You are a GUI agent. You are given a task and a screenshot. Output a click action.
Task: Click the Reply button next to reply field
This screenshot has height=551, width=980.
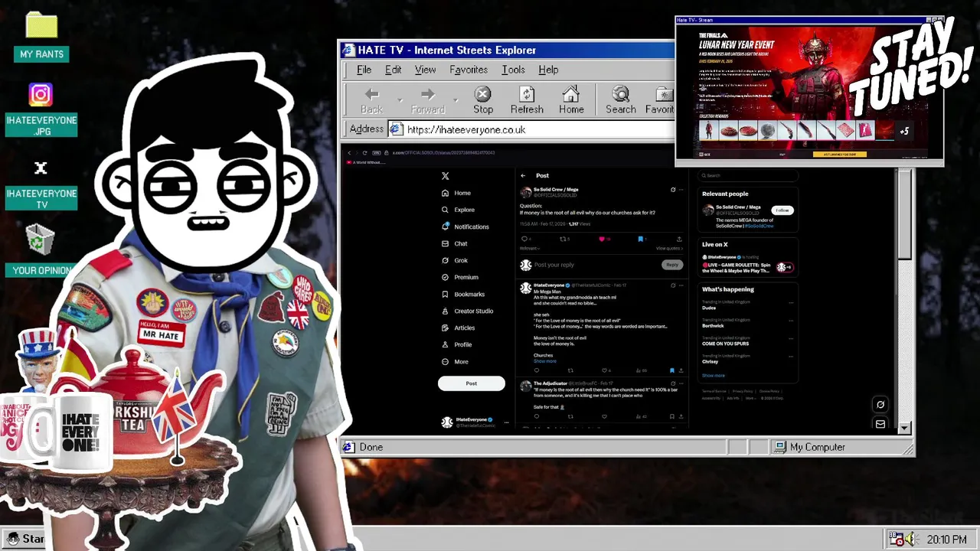(672, 265)
